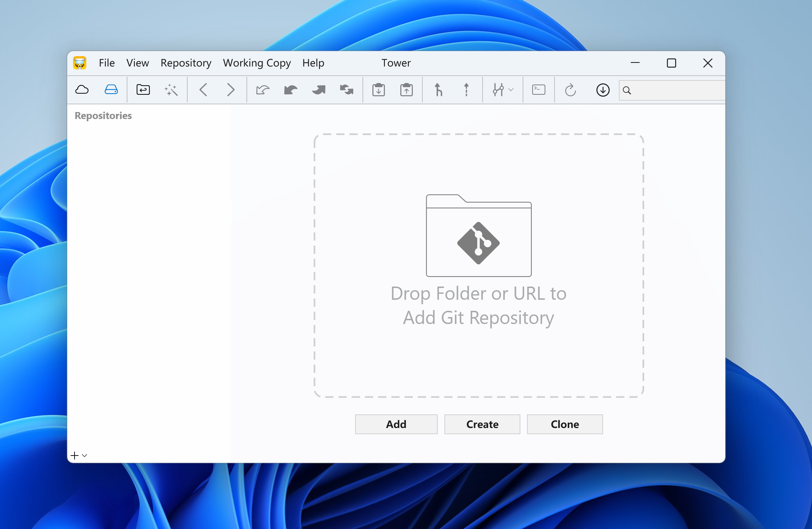812x529 pixels.
Task: Click the Stash save clipboard icon
Action: pos(378,90)
